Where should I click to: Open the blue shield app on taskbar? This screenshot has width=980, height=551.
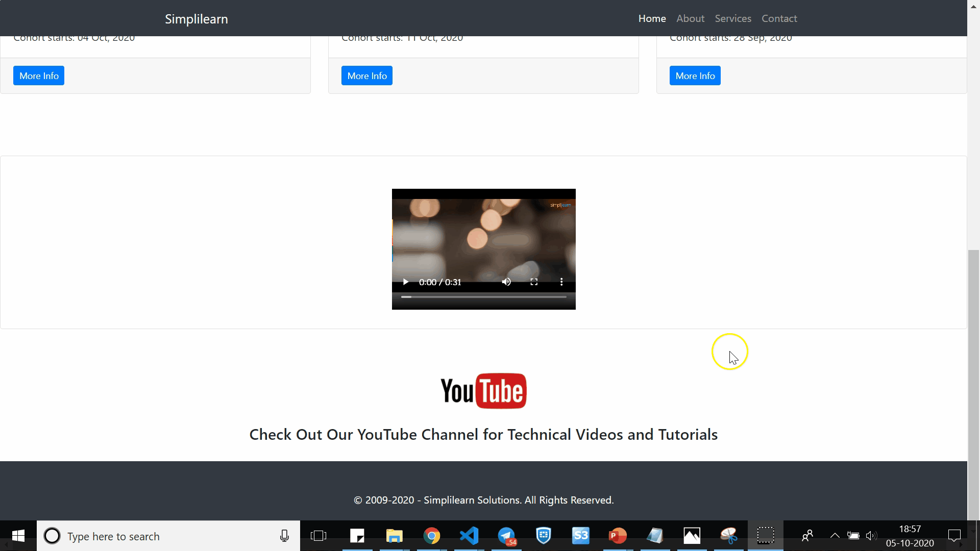click(544, 536)
